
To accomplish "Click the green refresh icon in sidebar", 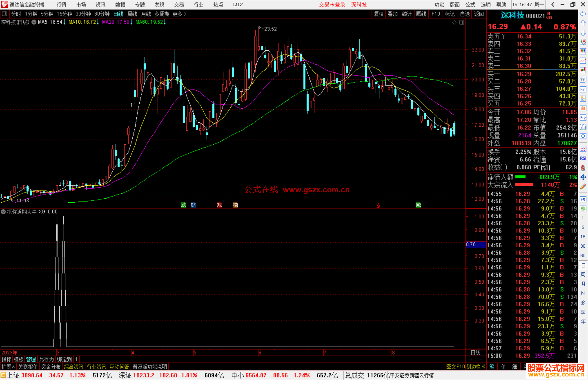I will (583, 209).
